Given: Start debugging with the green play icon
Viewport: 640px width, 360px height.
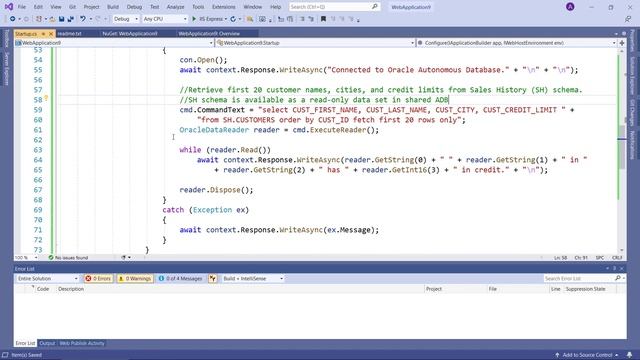Looking at the screenshot, I should (194, 19).
